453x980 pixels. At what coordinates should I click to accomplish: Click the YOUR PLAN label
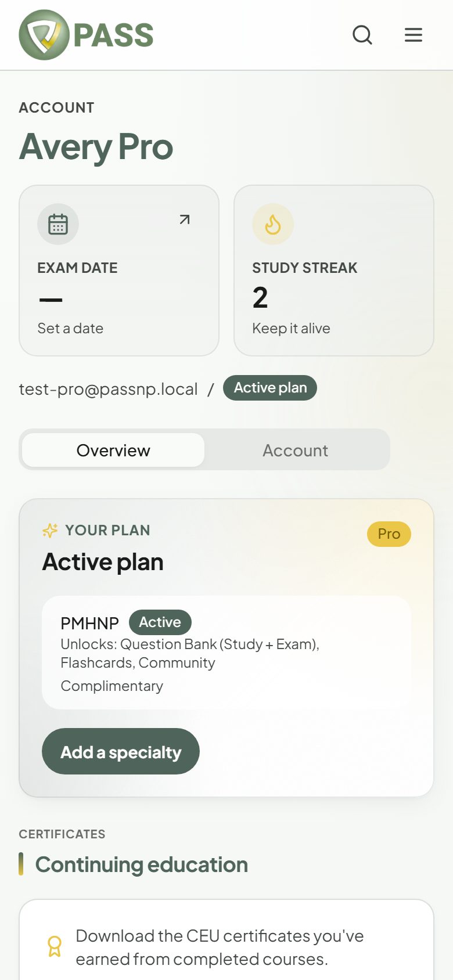(107, 530)
